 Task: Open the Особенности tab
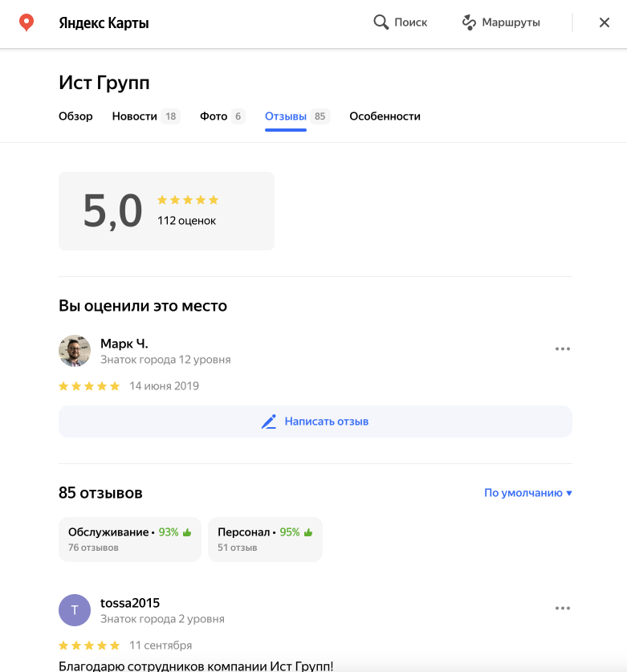pos(385,116)
